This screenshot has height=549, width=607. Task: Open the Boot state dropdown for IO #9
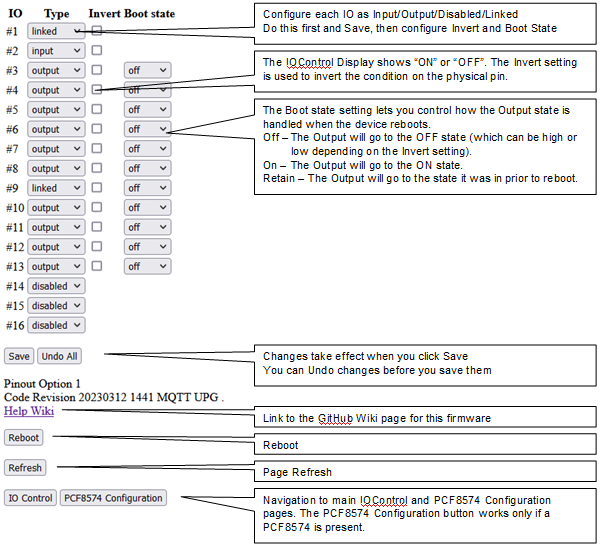tap(147, 188)
